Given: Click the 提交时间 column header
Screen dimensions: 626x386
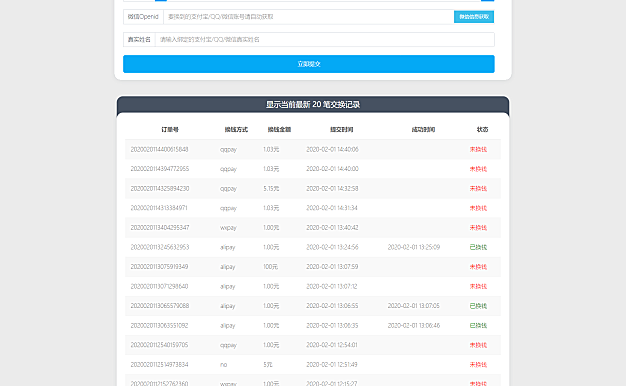Looking at the screenshot, I should pyautogui.click(x=341, y=129).
